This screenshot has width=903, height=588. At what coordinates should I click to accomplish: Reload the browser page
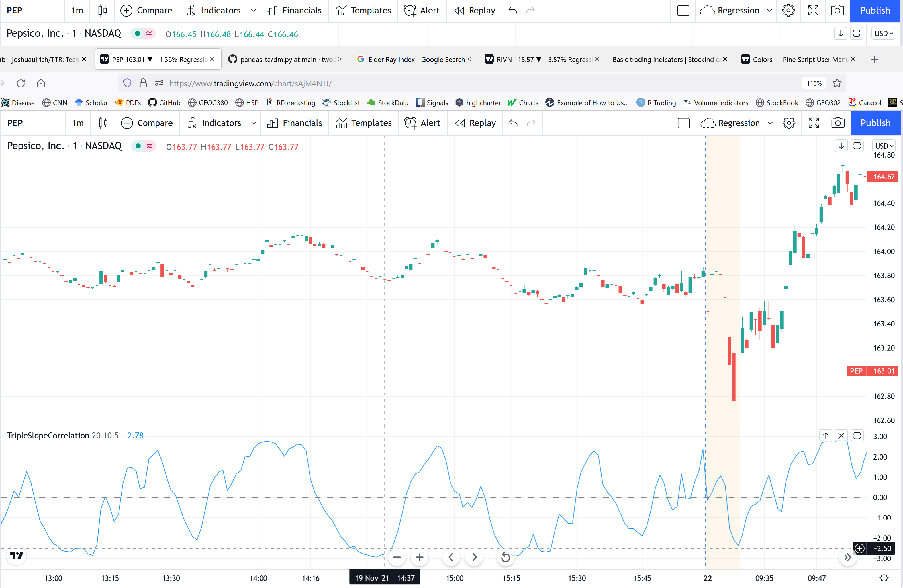point(21,83)
